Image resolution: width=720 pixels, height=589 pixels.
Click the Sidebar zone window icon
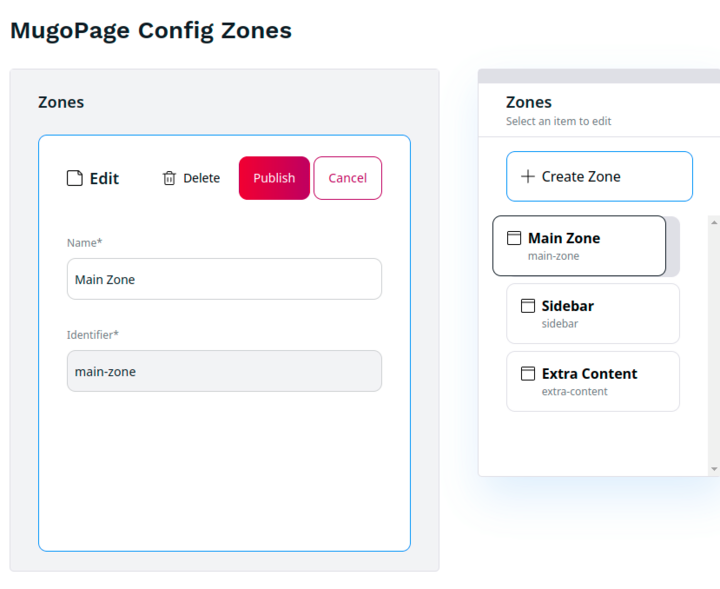pyautogui.click(x=528, y=306)
